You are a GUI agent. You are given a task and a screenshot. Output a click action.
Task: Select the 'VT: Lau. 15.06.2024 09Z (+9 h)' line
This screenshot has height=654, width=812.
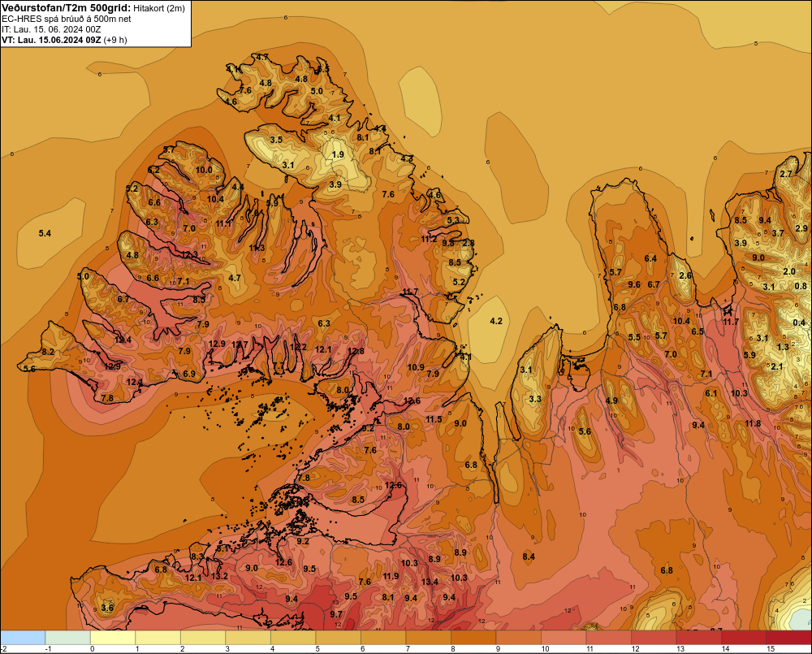tap(64, 40)
